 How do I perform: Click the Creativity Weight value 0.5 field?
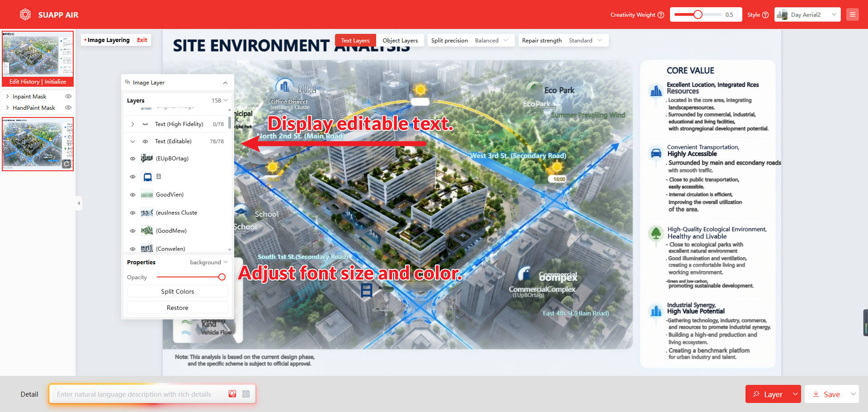[729, 14]
